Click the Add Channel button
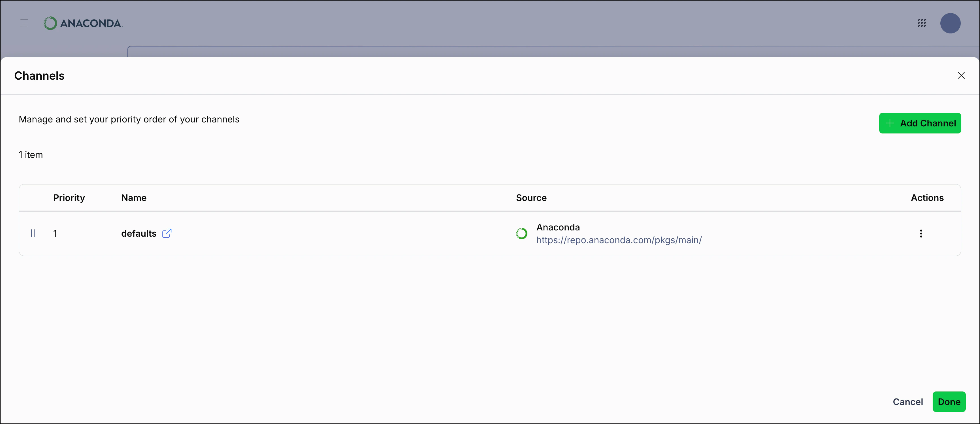 920,123
